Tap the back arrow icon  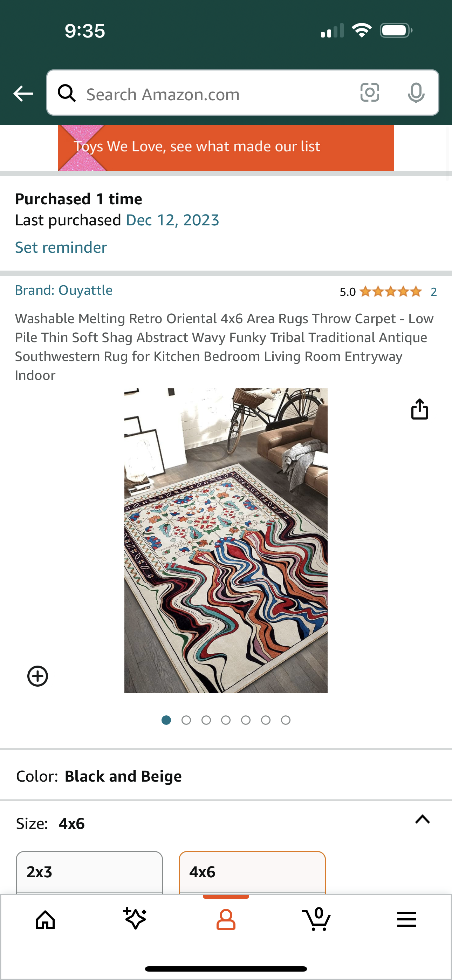click(23, 93)
